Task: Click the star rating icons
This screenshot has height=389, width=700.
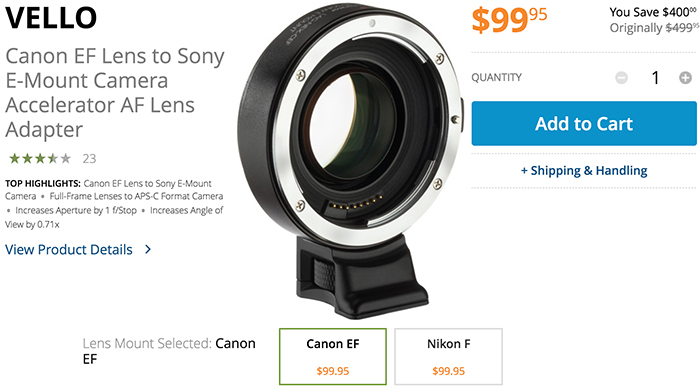Action: (40, 158)
